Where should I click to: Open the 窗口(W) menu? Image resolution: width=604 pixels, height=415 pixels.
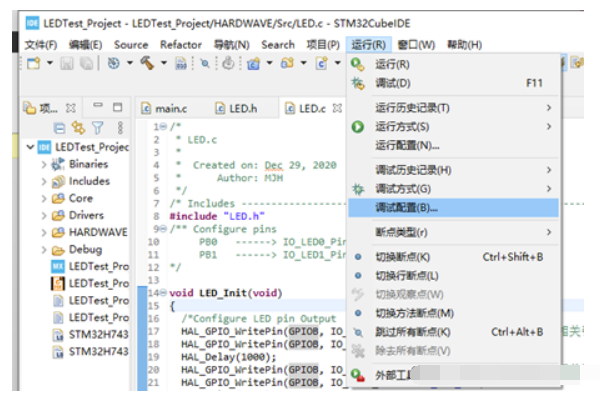[416, 45]
